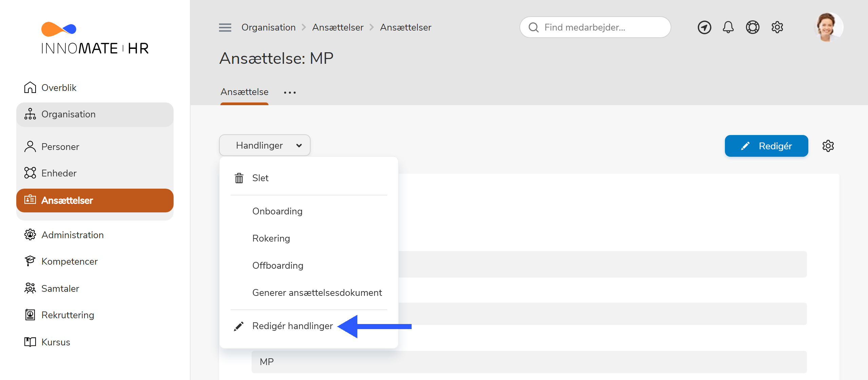Screen dimensions: 868x380
Task: Click the Enheder units icon
Action: click(31, 173)
